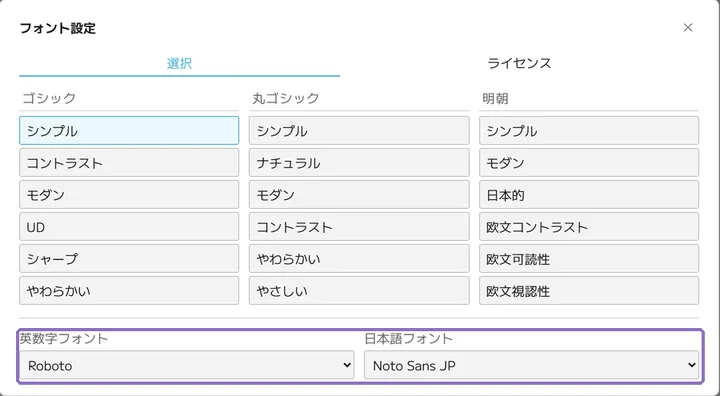This screenshot has width=720, height=396.
Task: Choose the 欧文可読性 preset
Action: click(589, 259)
